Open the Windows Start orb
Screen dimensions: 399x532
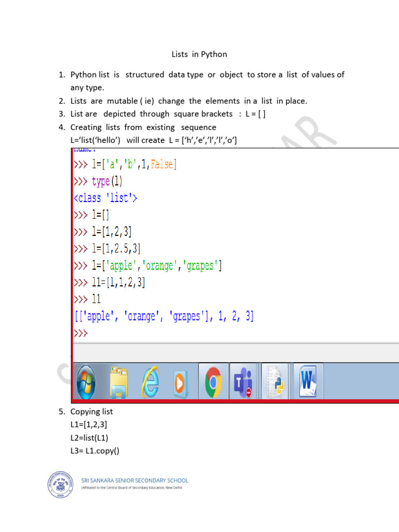pyautogui.click(x=86, y=382)
